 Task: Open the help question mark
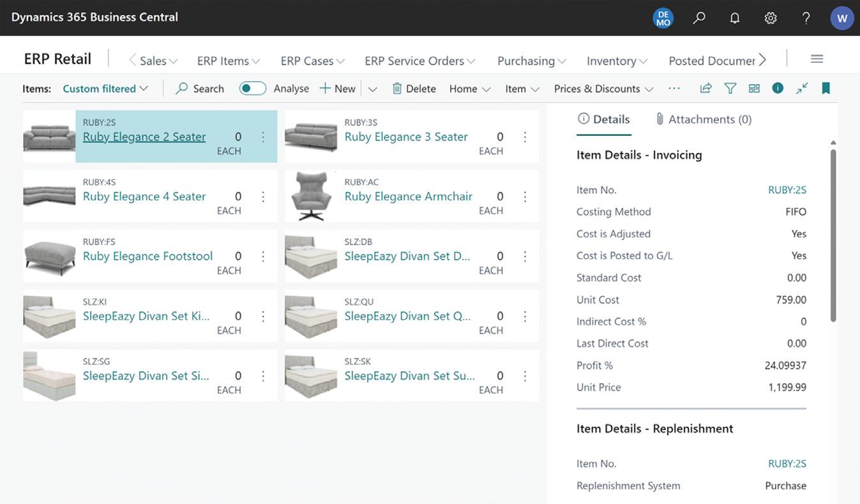[x=806, y=18]
